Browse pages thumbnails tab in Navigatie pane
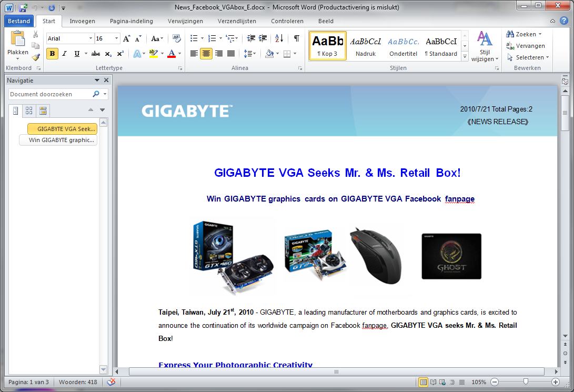This screenshot has width=574, height=392. click(29, 110)
